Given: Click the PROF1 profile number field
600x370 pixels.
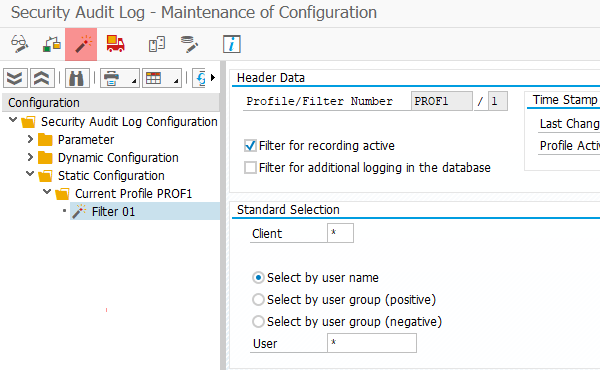Looking at the screenshot, I should pyautogui.click(x=442, y=101).
